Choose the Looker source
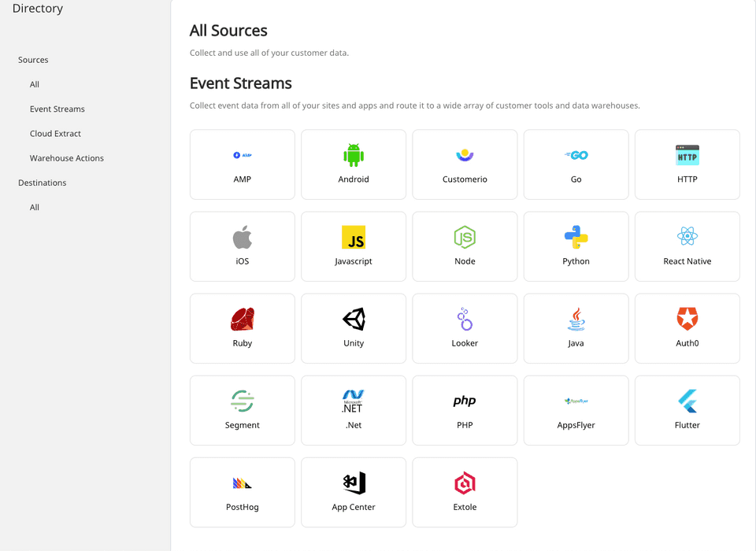This screenshot has height=551, width=756. point(465,328)
